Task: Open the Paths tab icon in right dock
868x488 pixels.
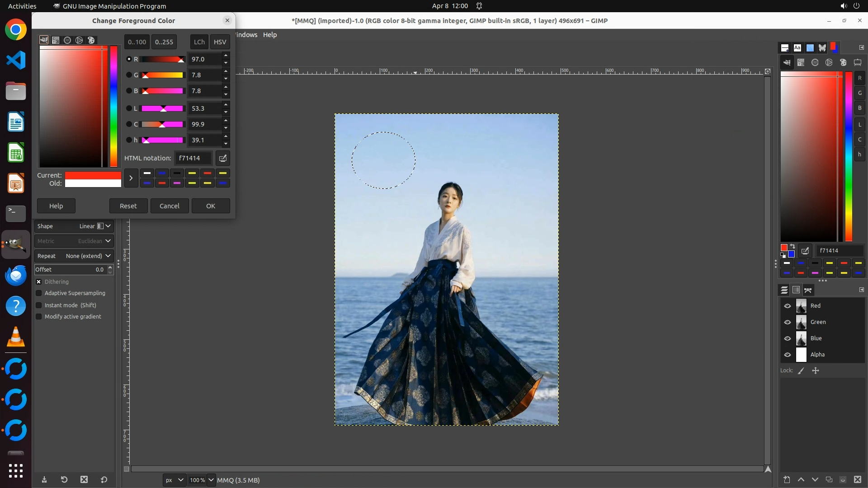Action: tap(808, 290)
